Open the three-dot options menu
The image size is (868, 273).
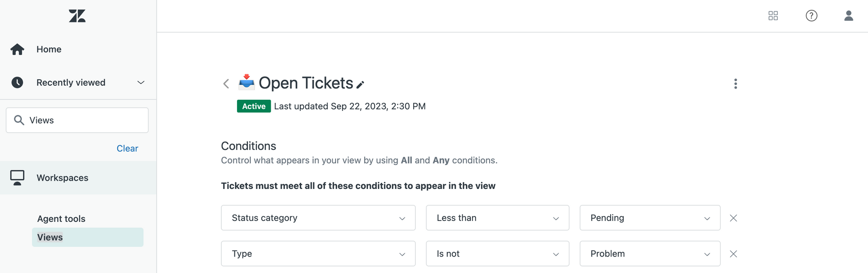(735, 84)
